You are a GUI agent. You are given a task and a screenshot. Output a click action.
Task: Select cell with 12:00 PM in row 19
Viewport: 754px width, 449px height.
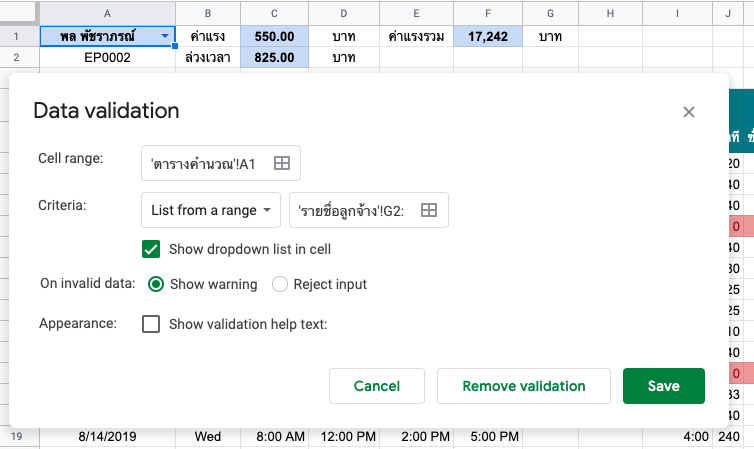(344, 437)
